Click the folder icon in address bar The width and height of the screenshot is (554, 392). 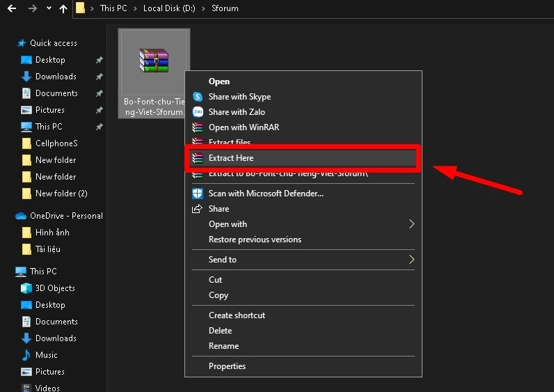point(81,8)
